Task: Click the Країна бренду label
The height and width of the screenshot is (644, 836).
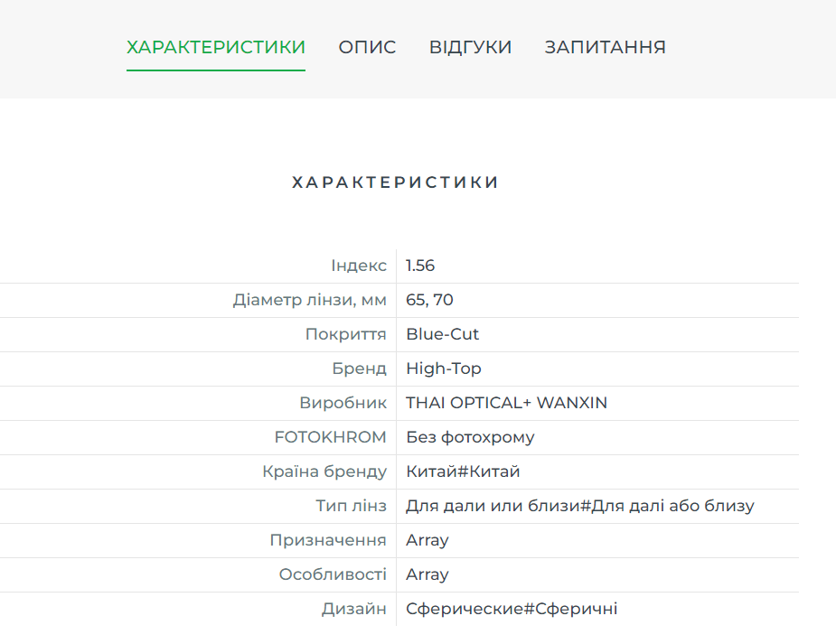Action: pyautogui.click(x=324, y=471)
